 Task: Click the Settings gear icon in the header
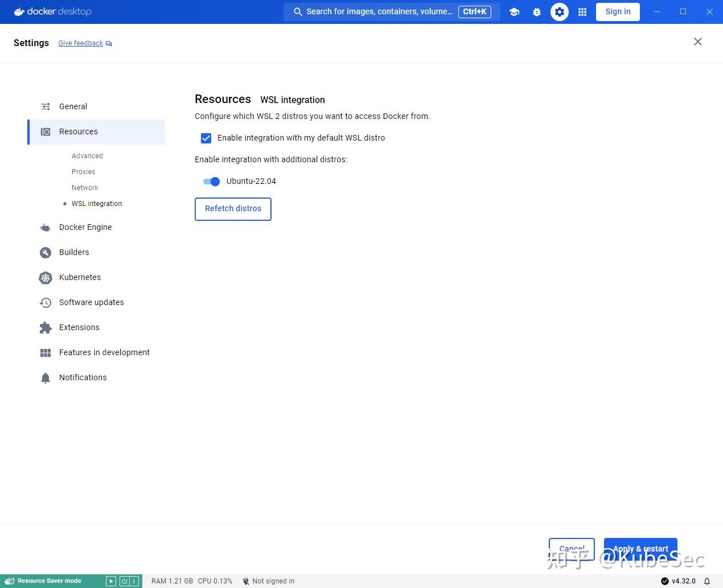click(560, 11)
